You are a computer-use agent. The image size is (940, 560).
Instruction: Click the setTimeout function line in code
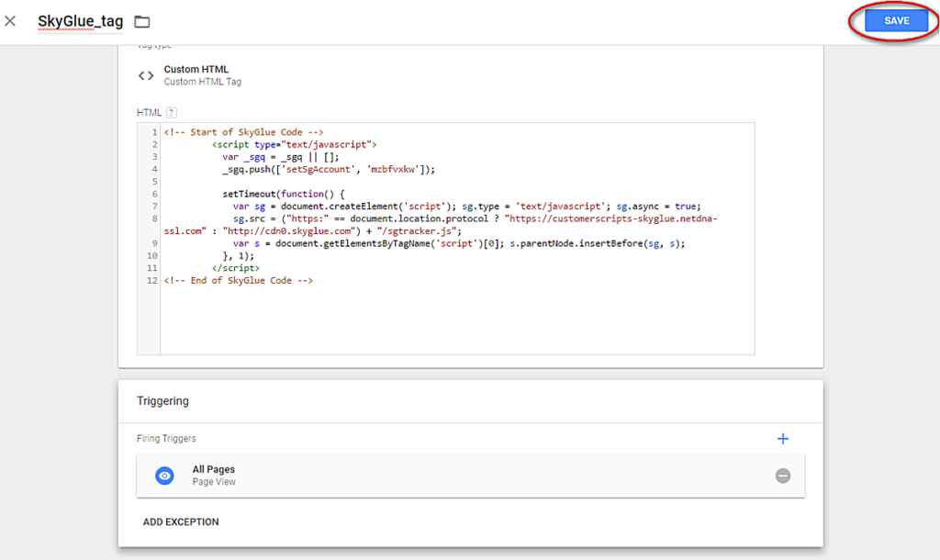(283, 195)
